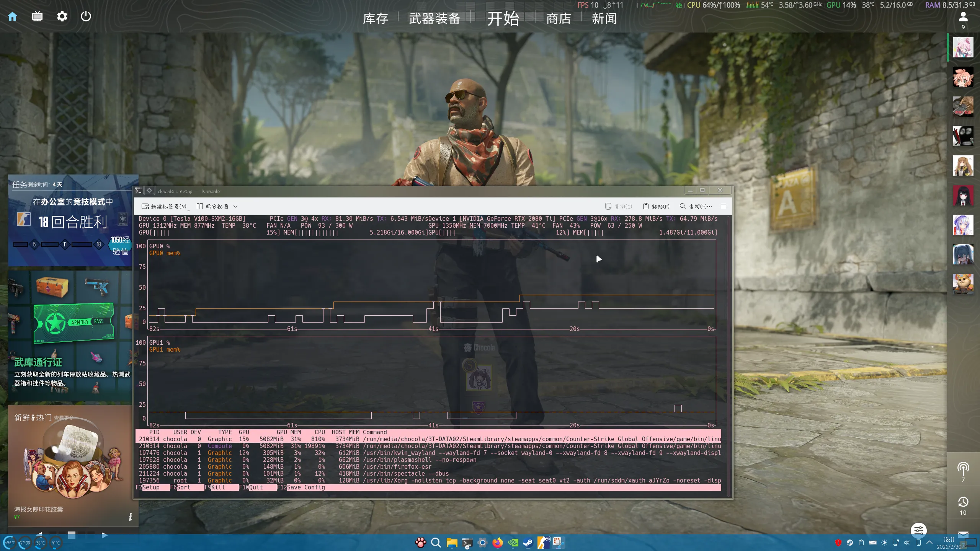Toggle Konsole window pin button in titlebar
The height and width of the screenshot is (551, 980).
pyautogui.click(x=149, y=191)
